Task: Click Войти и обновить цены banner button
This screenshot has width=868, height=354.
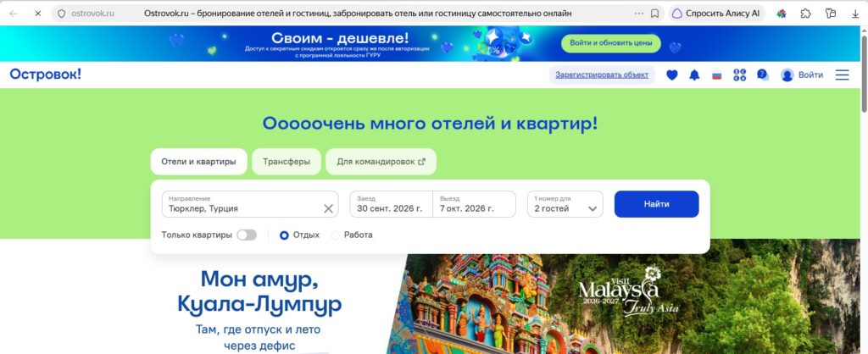Action: tap(611, 43)
